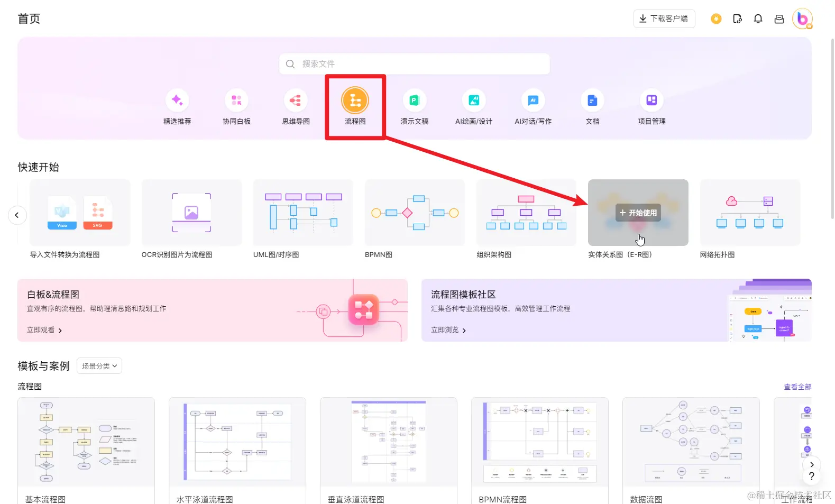Focus the 搜索文件 search field
The image size is (835, 504).
click(x=415, y=64)
